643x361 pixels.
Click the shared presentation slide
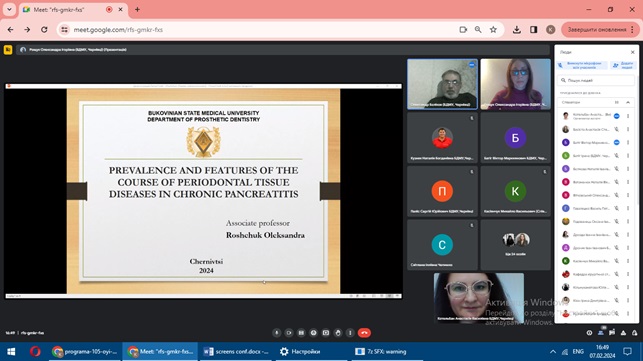[203, 191]
